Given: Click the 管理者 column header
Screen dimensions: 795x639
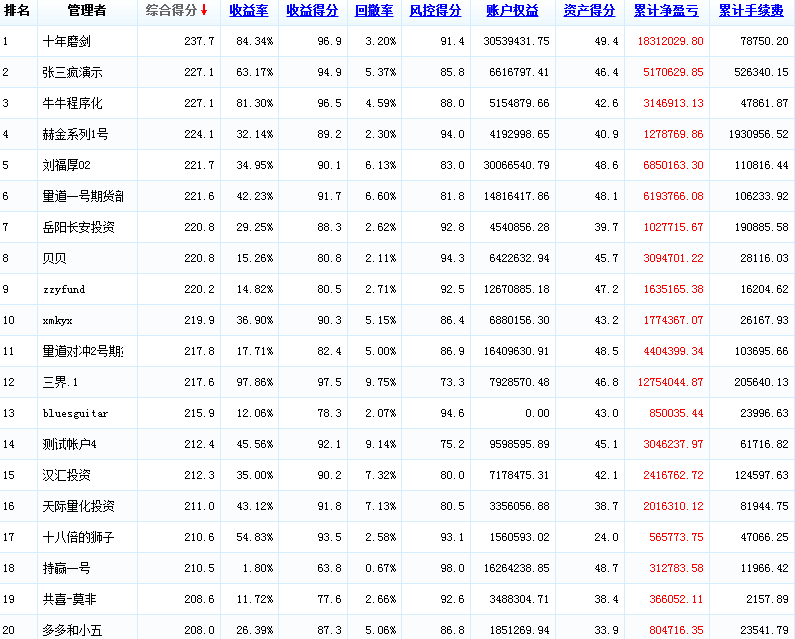Looking at the screenshot, I should pos(87,11).
